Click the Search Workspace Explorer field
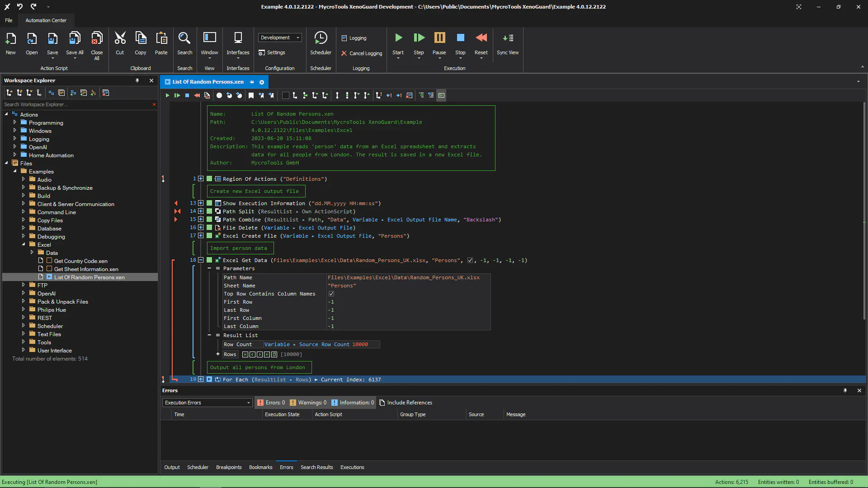This screenshot has width=868, height=488. (77, 104)
